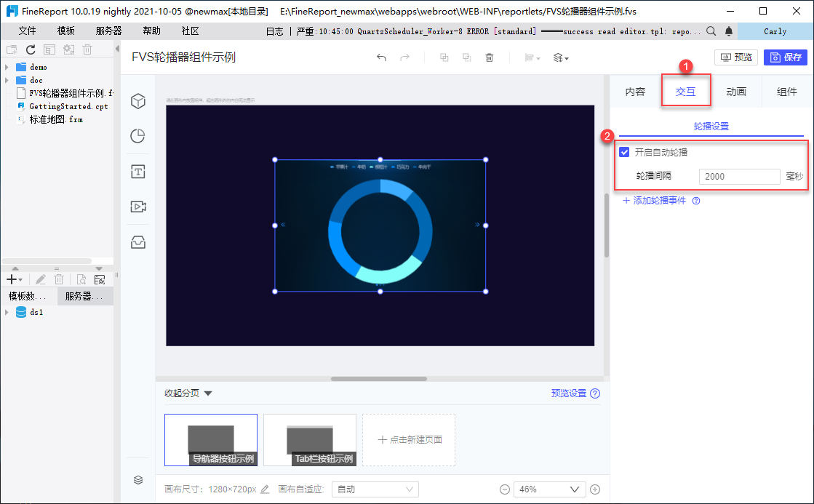Click the notification bell icon
The image size is (814, 504).
pos(729,31)
